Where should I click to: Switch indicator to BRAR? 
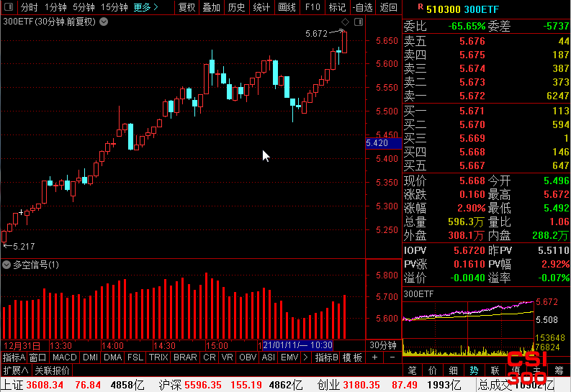[185, 357]
